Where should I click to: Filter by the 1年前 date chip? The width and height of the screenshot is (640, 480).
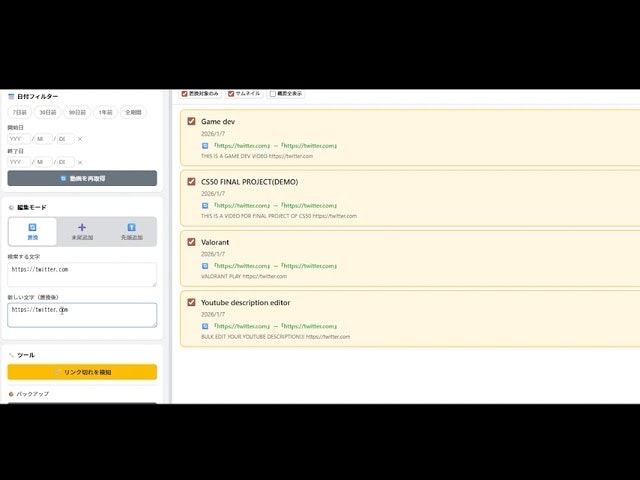(x=105, y=112)
